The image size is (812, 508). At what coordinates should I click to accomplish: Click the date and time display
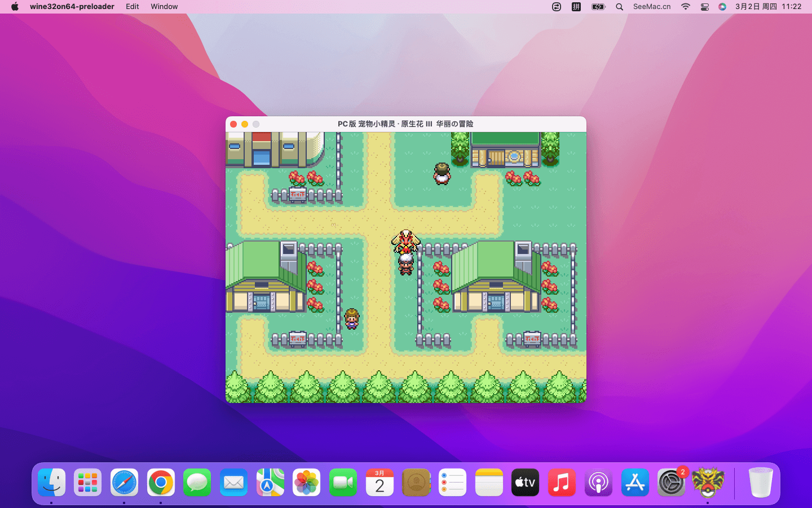click(x=768, y=7)
